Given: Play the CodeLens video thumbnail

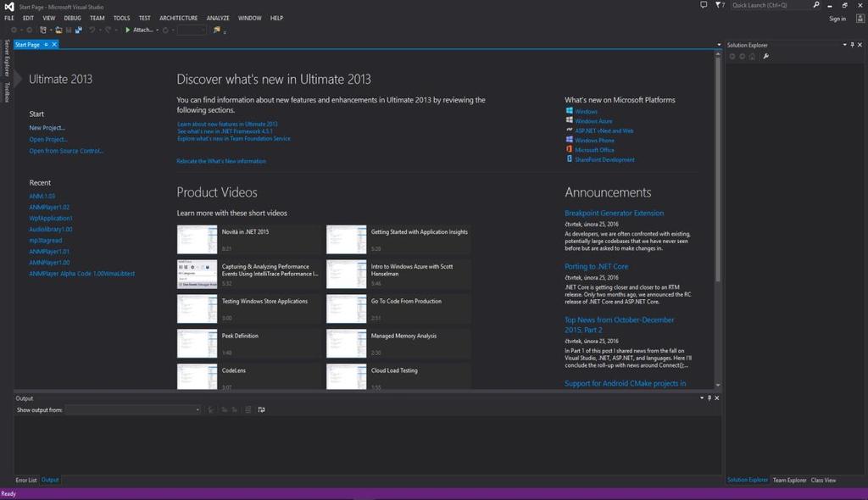Looking at the screenshot, I should point(197,376).
